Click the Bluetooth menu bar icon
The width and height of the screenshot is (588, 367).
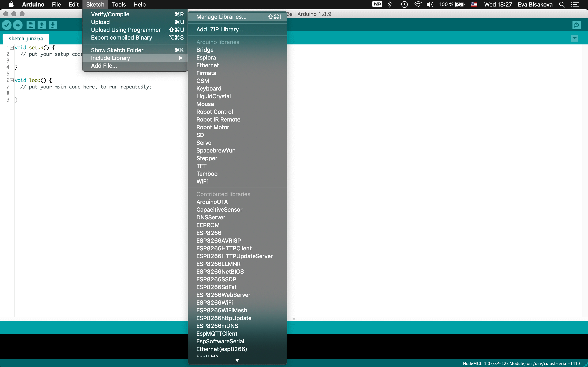pyautogui.click(x=390, y=5)
